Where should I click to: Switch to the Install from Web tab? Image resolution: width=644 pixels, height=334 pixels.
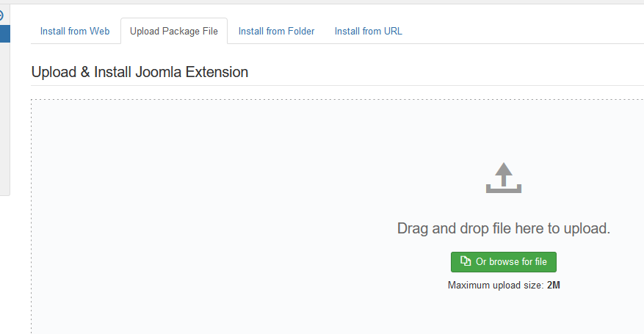tap(75, 32)
